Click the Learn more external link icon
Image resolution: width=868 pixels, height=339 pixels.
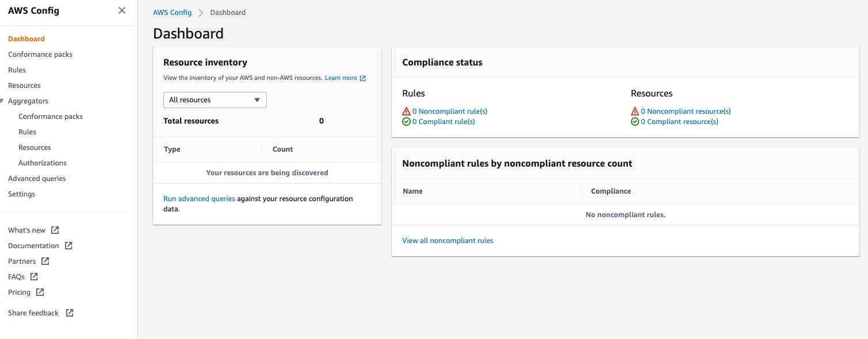[x=363, y=78]
